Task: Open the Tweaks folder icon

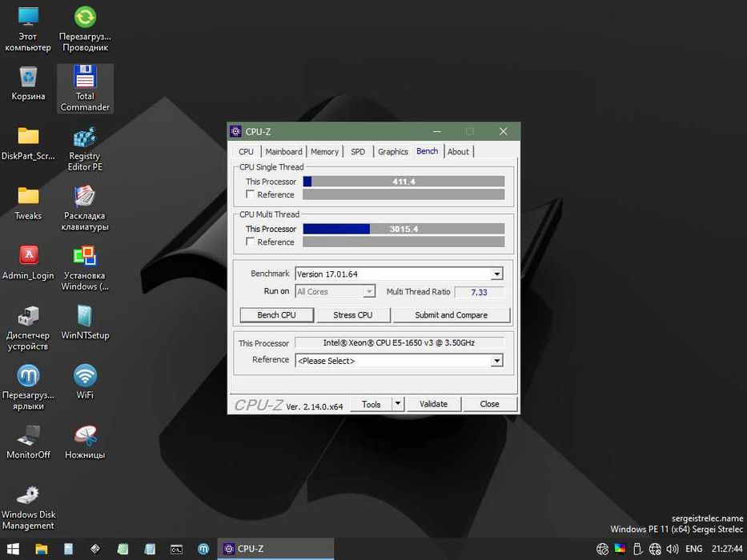Action: 28,203
